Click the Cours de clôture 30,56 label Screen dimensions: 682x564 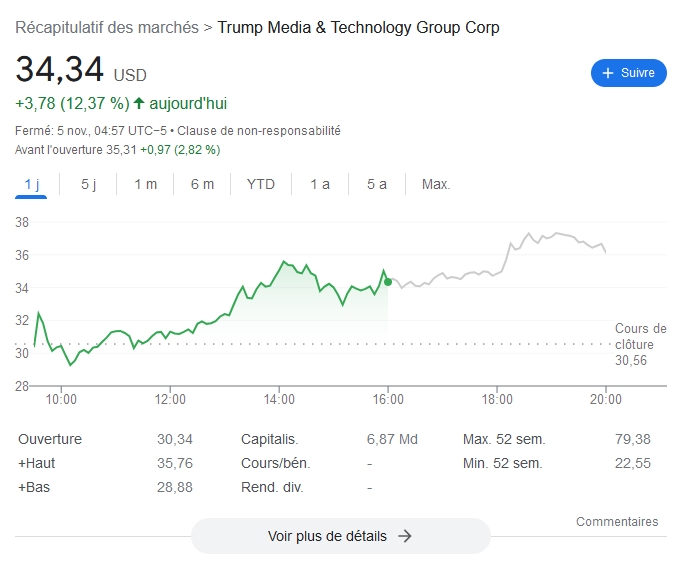point(640,344)
